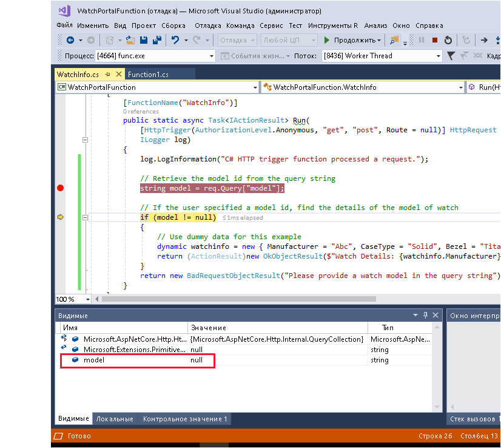Click the thread filter funnel icon
The image size is (501, 448).
pyautogui.click(x=451, y=56)
